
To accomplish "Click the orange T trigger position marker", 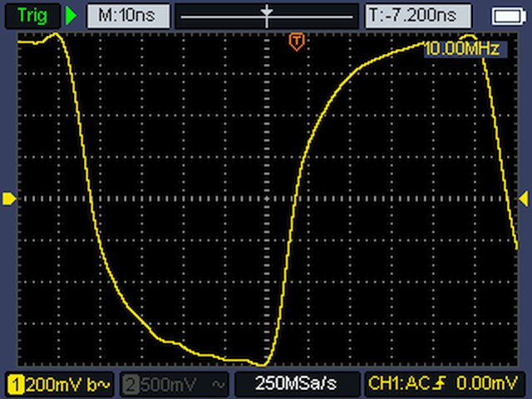I will click(297, 42).
